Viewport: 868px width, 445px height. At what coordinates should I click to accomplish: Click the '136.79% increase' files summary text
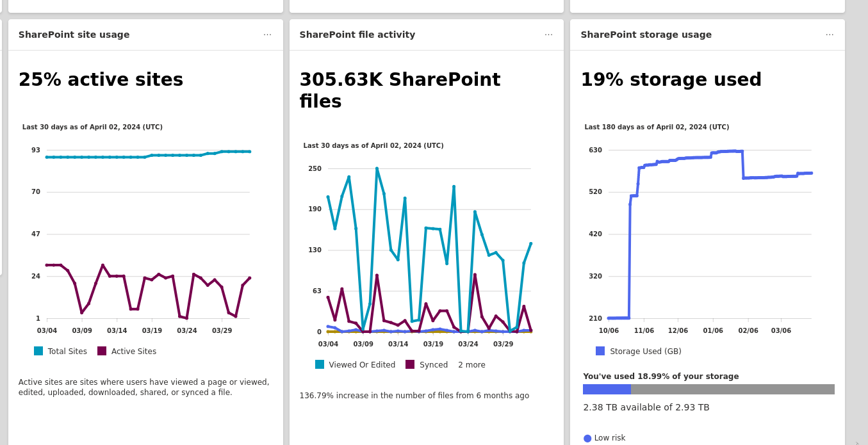414,396
